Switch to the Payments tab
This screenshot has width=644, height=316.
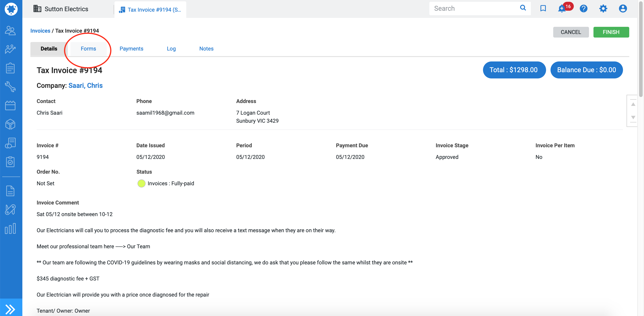pyautogui.click(x=131, y=49)
